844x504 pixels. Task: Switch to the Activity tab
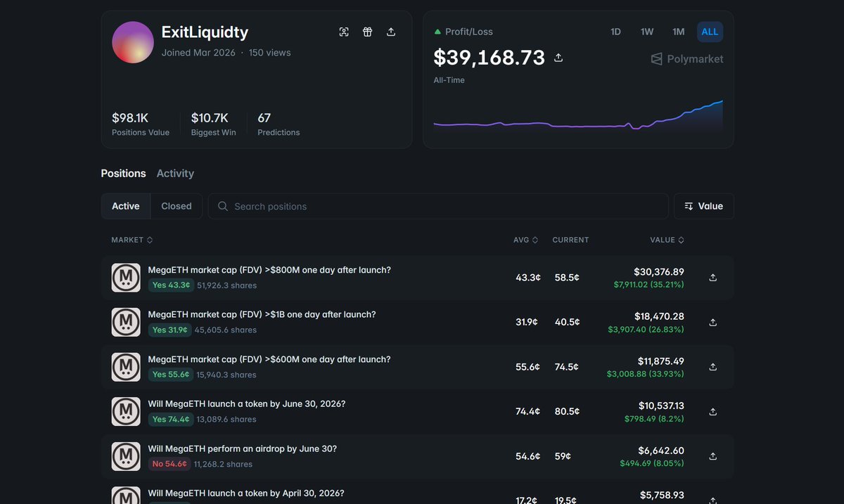tap(175, 173)
